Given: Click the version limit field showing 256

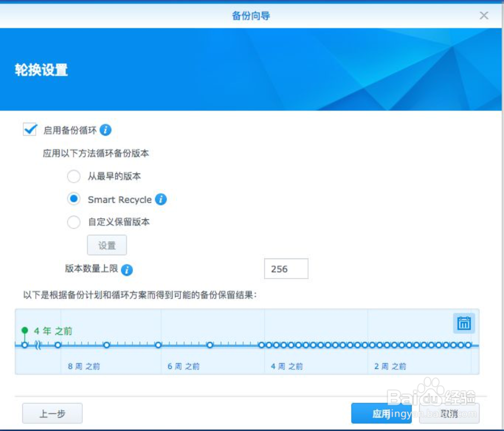Looking at the screenshot, I should 286,269.
